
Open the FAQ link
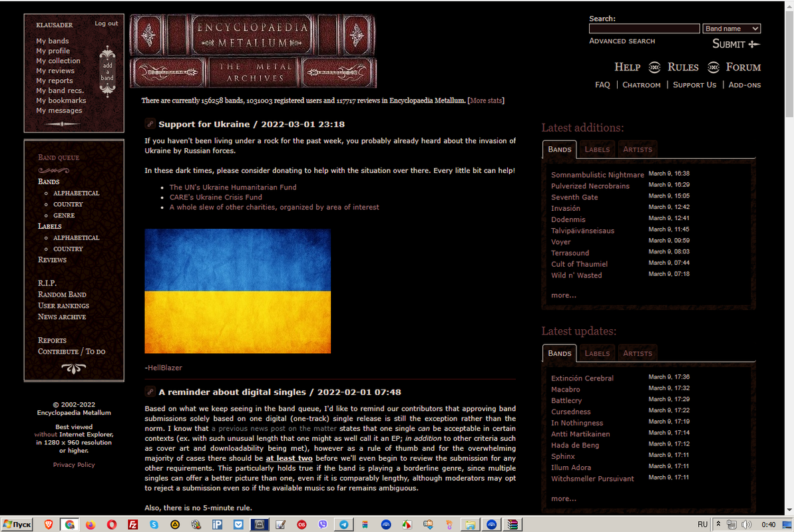(x=602, y=84)
